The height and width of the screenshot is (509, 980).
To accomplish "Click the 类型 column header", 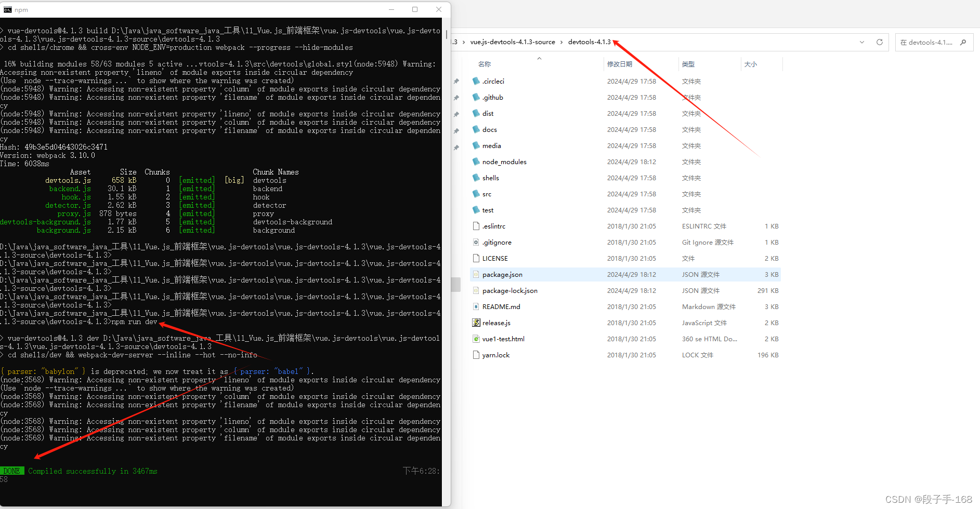I will click(688, 64).
